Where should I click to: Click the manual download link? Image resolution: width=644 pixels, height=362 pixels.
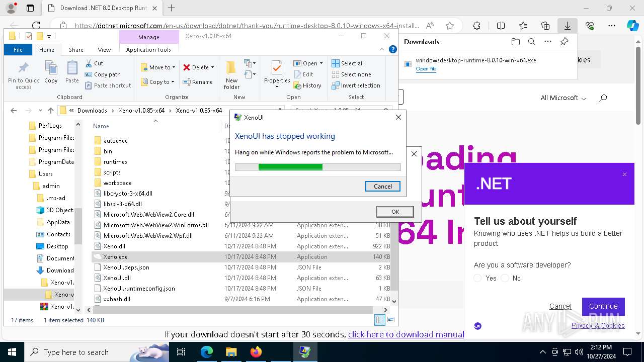[406, 334]
